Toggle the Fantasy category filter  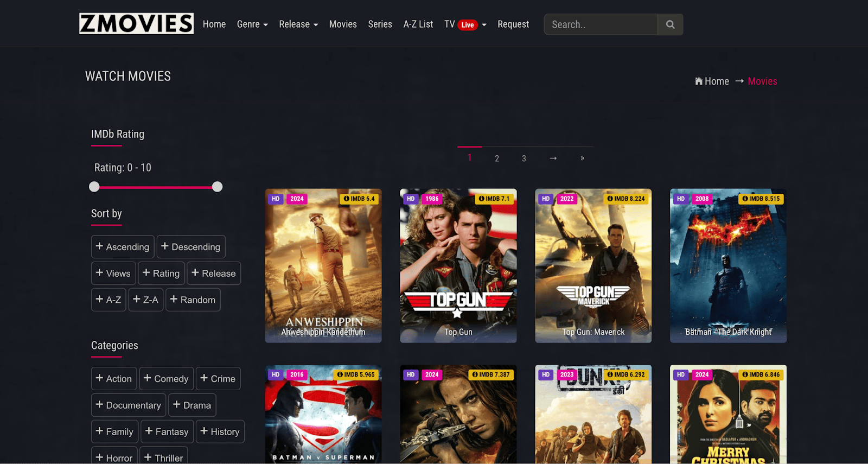tap(167, 432)
